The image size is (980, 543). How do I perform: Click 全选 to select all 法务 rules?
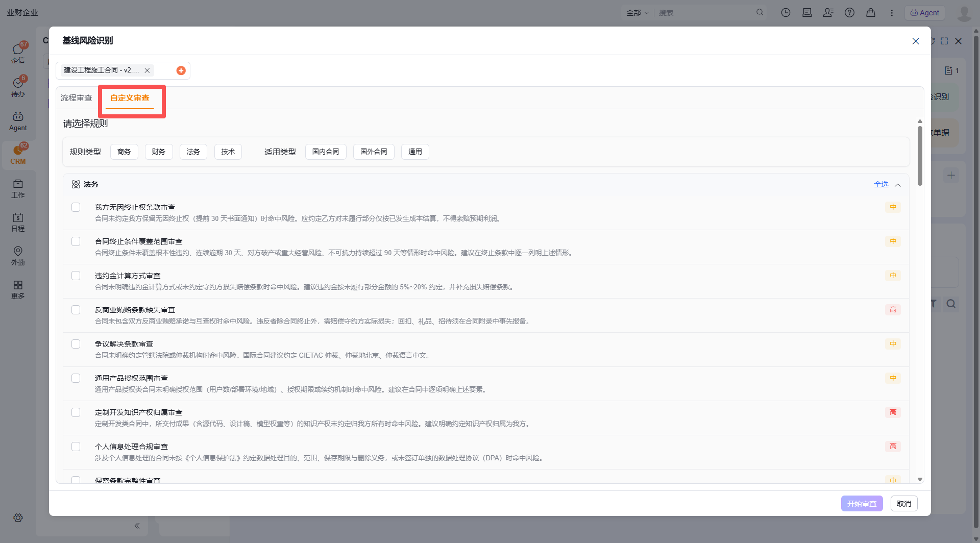(x=881, y=185)
